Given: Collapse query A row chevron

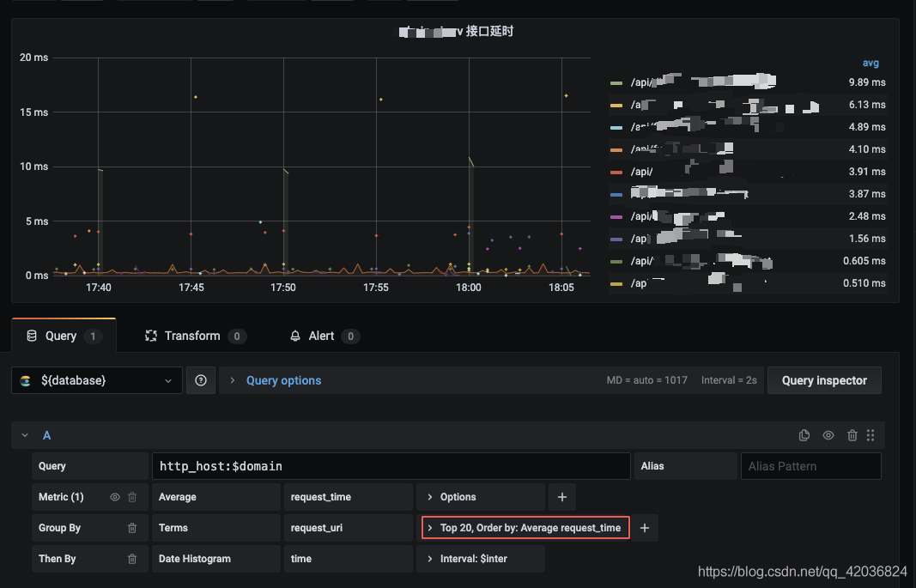Looking at the screenshot, I should click(x=25, y=435).
